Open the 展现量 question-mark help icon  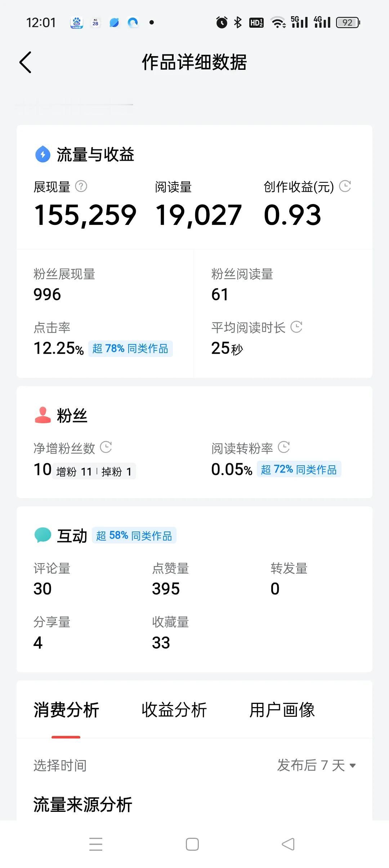81,186
